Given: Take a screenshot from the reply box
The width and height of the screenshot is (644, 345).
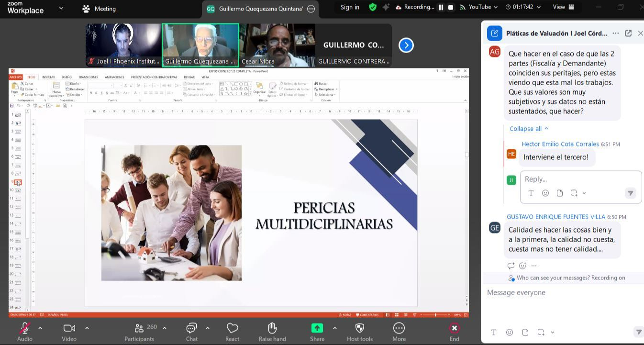Looking at the screenshot, I should click(x=574, y=193).
